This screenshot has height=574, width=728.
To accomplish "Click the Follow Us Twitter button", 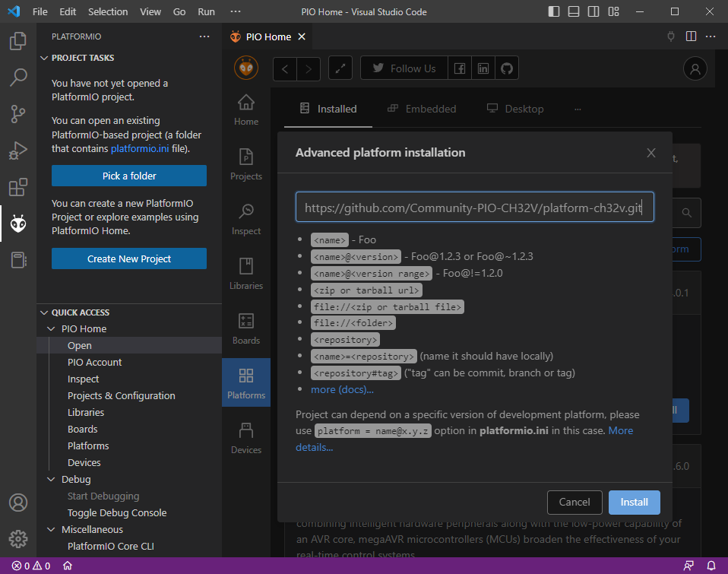I will point(404,68).
